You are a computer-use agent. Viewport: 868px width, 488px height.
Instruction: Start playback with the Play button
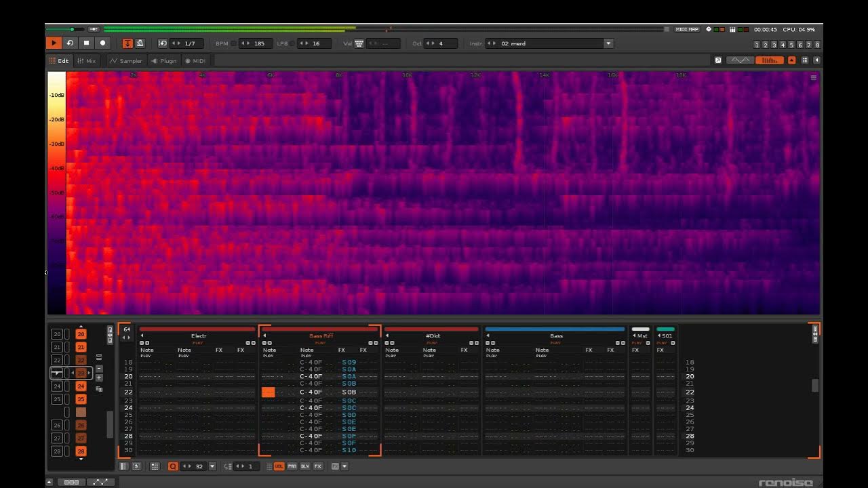tap(54, 43)
